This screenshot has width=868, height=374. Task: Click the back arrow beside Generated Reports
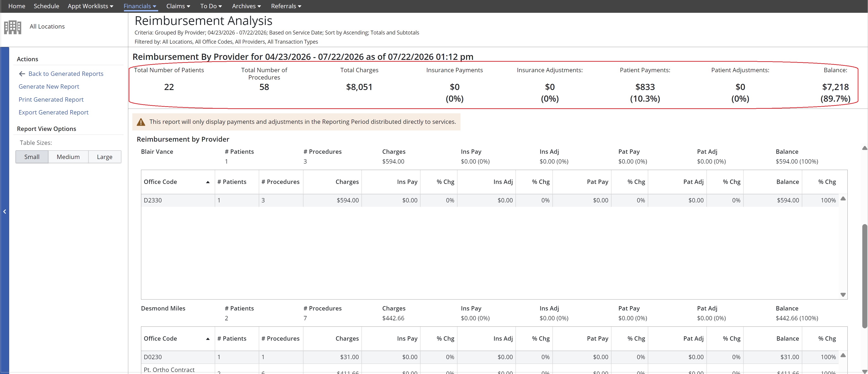pos(22,74)
